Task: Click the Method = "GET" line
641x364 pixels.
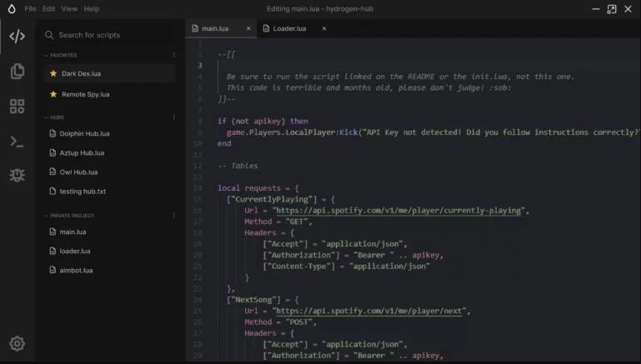Action: pyautogui.click(x=278, y=222)
